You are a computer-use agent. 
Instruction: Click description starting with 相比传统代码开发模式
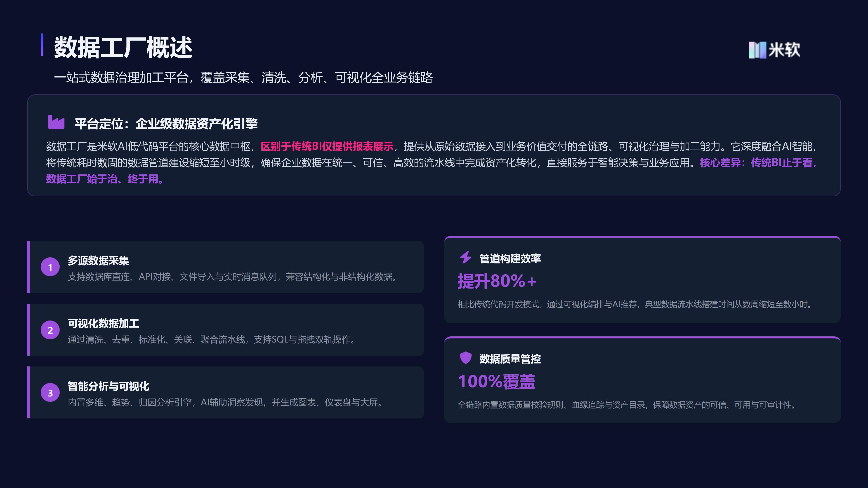[635, 305]
